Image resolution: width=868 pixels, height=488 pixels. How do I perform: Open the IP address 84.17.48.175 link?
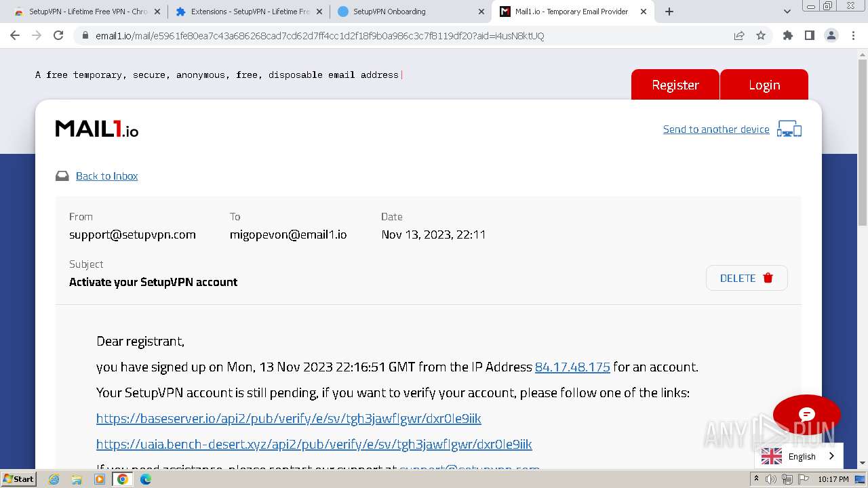[572, 367]
